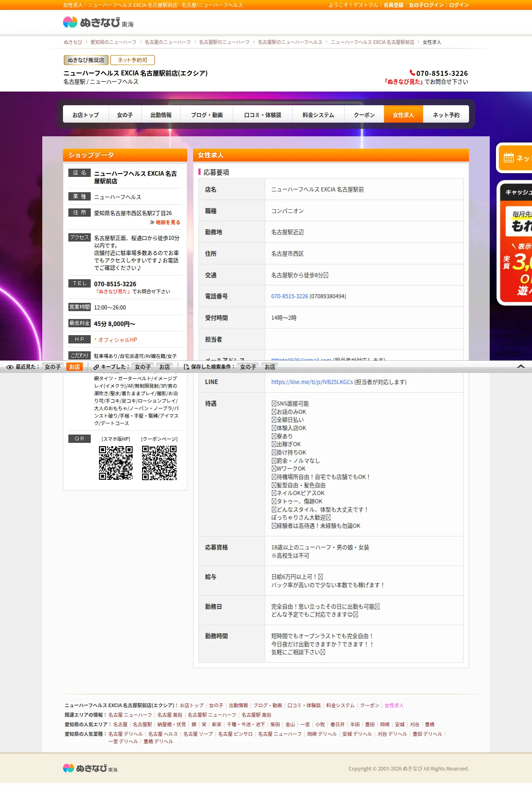Switch to the ブログ・動画 tab
Viewport: 532px width, 795px height.
207,115
